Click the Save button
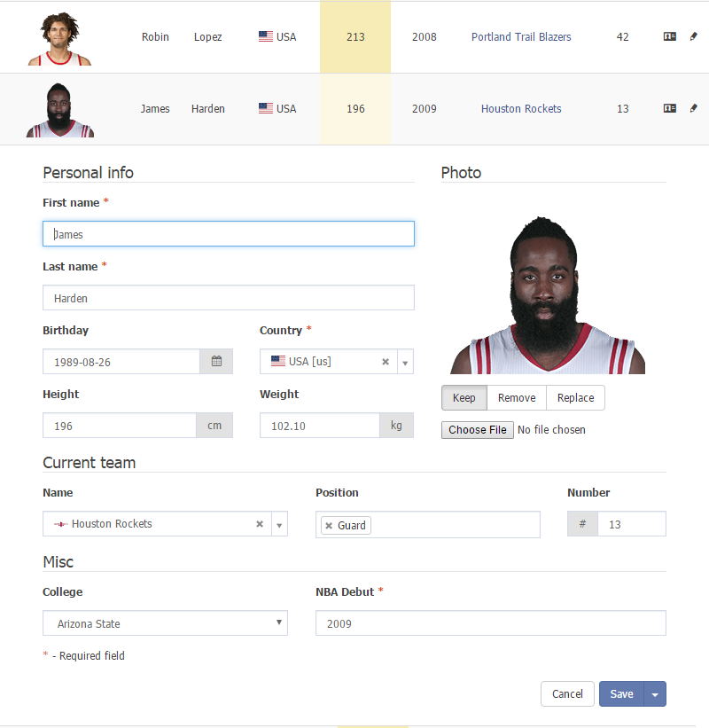Image resolution: width=709 pixels, height=728 pixels. tap(621, 694)
